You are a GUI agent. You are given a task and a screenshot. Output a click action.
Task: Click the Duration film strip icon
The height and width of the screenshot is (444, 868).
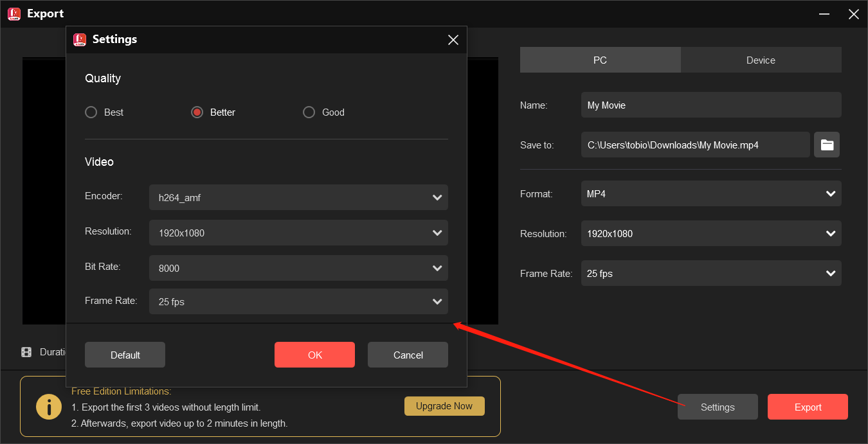tap(26, 351)
